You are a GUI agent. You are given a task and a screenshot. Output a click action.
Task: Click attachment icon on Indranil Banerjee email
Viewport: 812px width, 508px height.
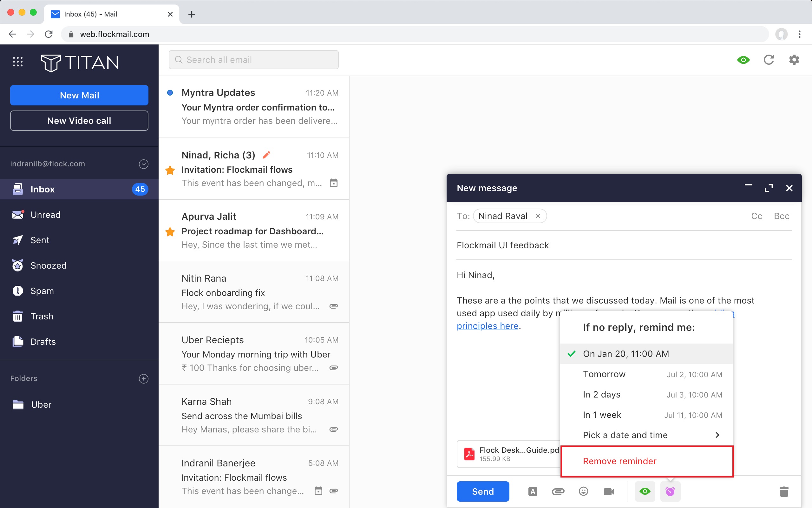[334, 491]
